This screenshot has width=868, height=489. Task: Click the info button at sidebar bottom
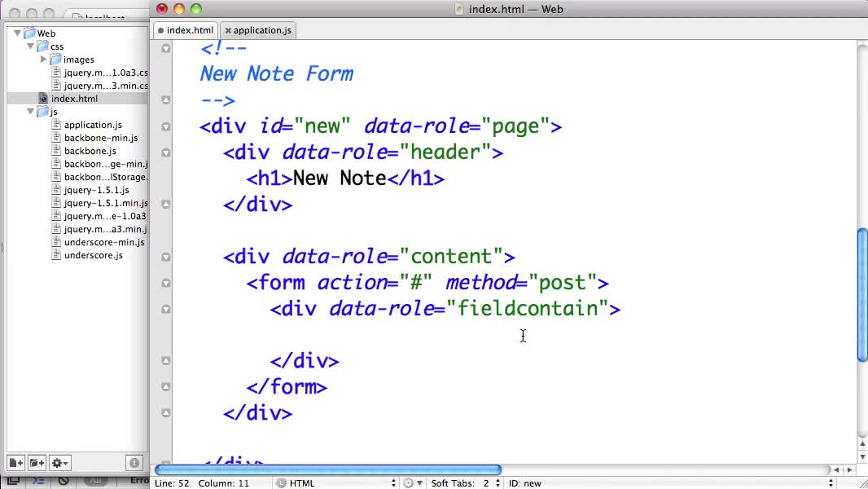[x=134, y=462]
